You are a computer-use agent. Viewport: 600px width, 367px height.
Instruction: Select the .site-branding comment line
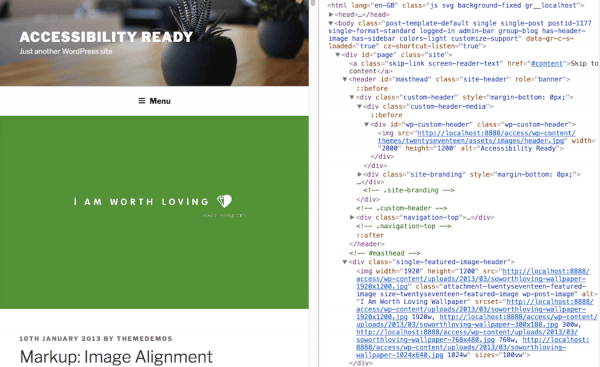pos(409,190)
